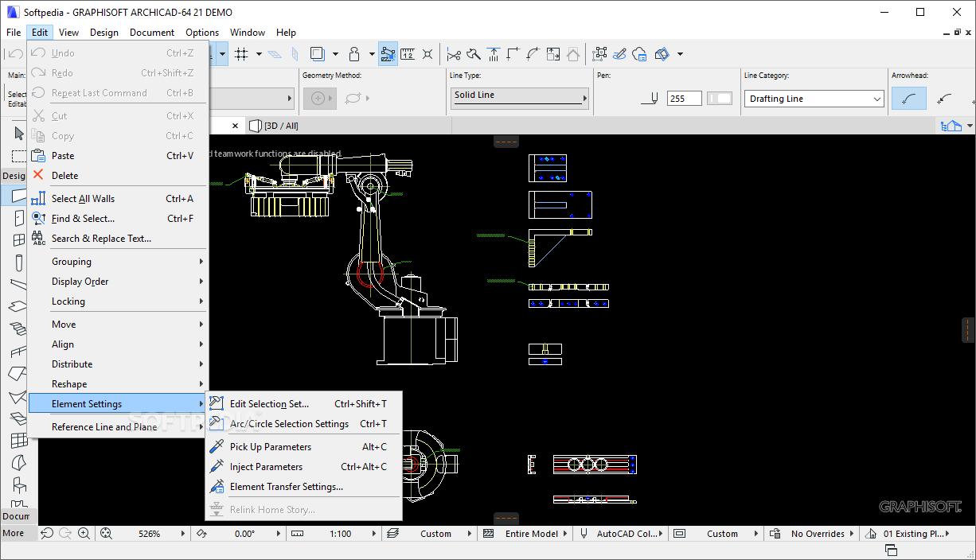
Task: Click the previous zoom icon
Action: tap(47, 534)
